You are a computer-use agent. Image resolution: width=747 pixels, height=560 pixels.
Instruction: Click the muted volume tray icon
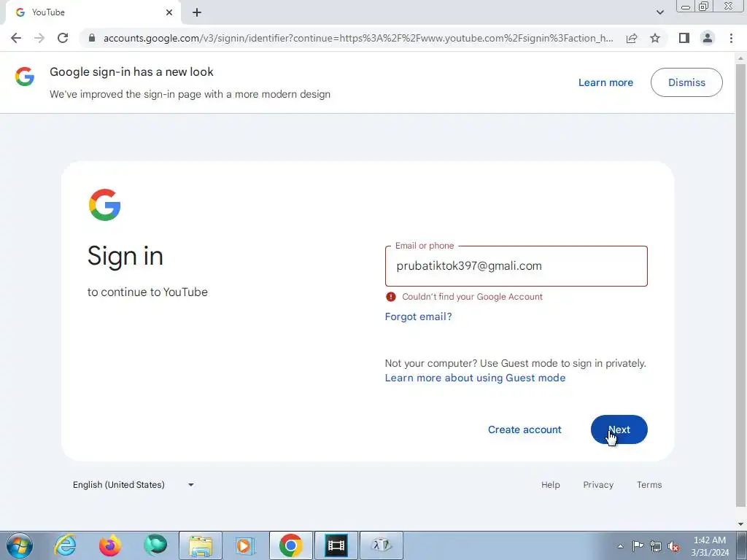point(673,547)
